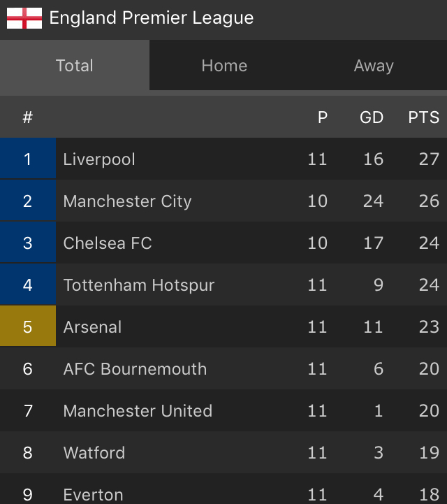Viewport: 447px width, 504px height.
Task: Click the GD column header
Action: click(x=372, y=117)
